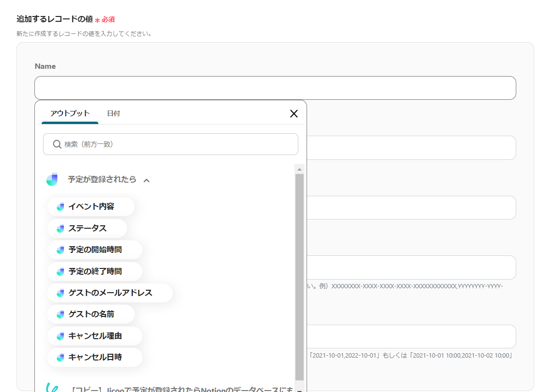Select the ステータス output chip
540x392 pixels.
(87, 228)
